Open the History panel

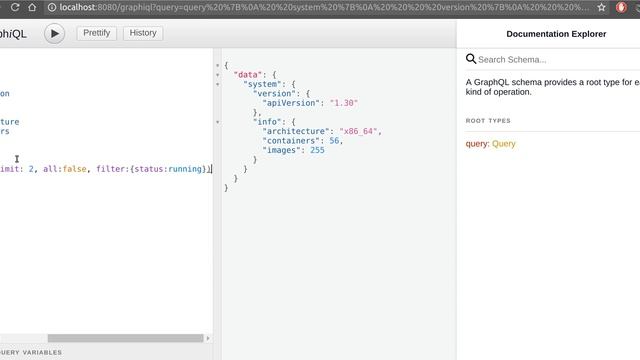coord(143,33)
